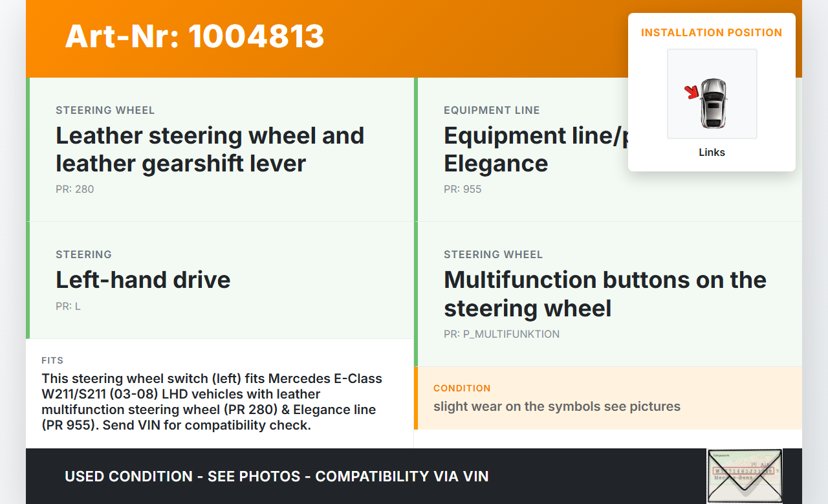Click the 'PR: P_MULTIFUNKTION' code
Image resolution: width=828 pixels, height=504 pixels.
tap(501, 334)
